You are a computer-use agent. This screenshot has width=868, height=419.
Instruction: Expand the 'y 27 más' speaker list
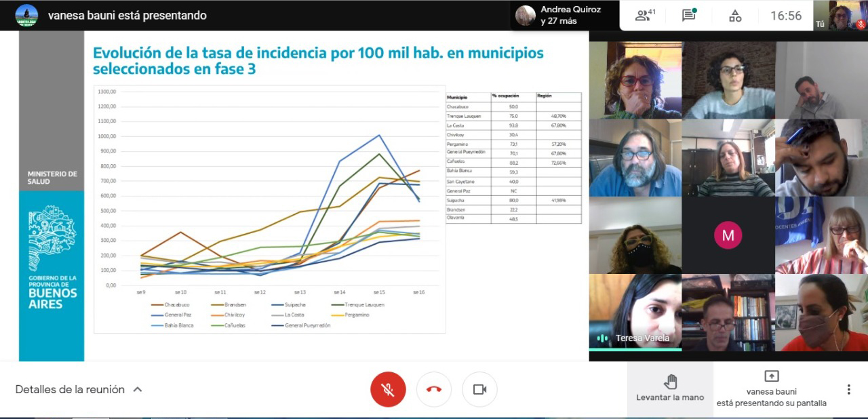[559, 21]
